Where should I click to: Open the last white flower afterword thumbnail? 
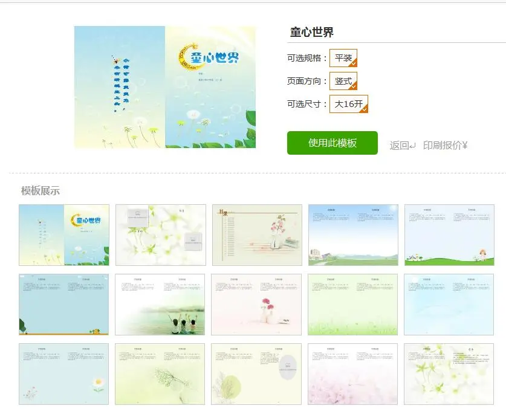tap(449, 374)
